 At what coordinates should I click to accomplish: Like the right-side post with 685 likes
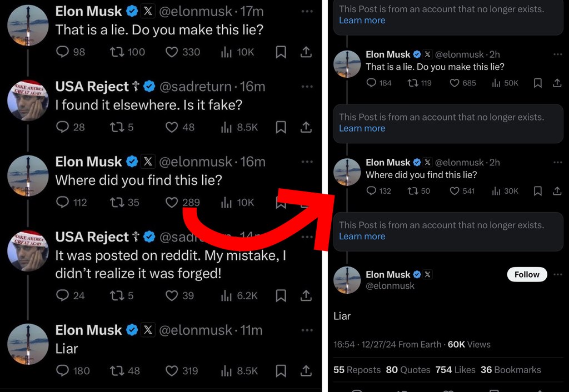pos(455,83)
